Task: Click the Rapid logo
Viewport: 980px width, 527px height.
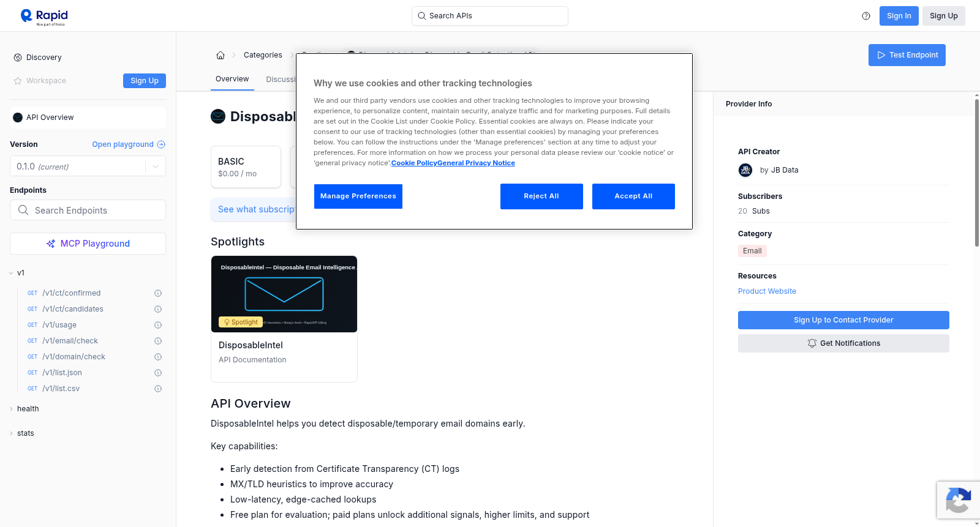Action: (x=44, y=17)
